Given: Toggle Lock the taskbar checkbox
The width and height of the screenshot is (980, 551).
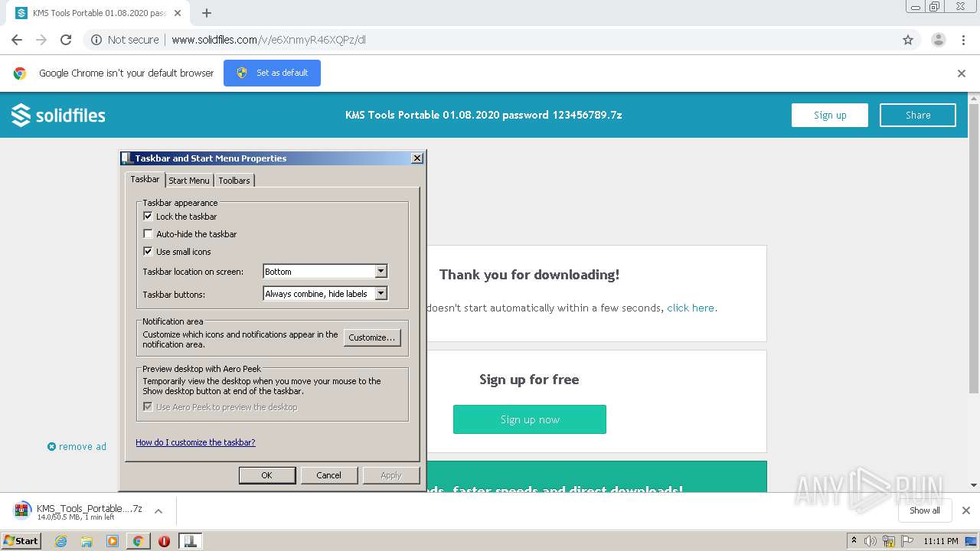Looking at the screenshot, I should (x=149, y=217).
